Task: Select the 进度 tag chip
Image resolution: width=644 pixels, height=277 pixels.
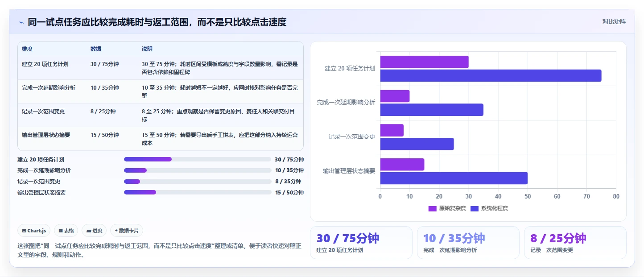Action: click(94, 231)
